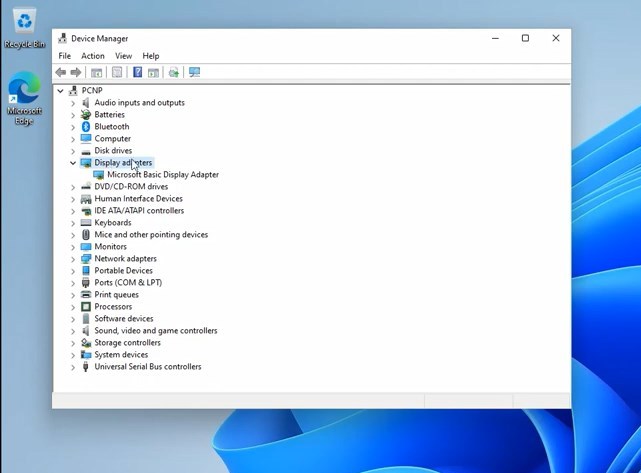Select the Bluetooth label
This screenshot has width=641, height=473.
point(112,127)
